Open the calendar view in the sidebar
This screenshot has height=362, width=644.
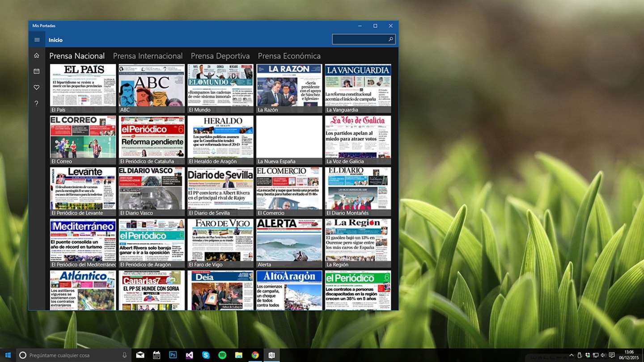pos(37,71)
